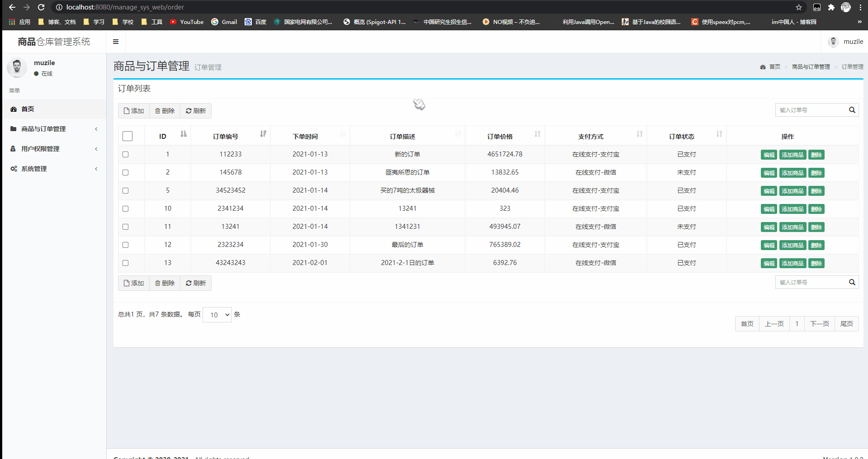Click the hamburger menu icon beside the logo
Image resolution: width=868 pixels, height=459 pixels.
[116, 42]
